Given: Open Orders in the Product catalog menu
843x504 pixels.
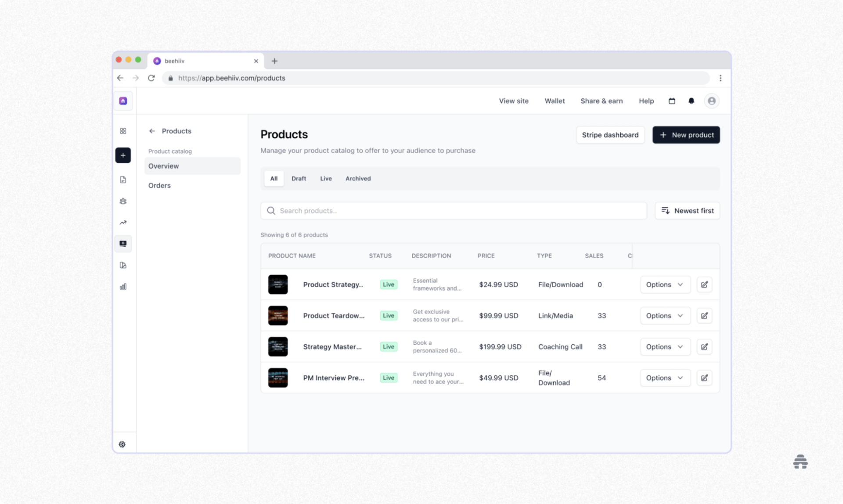Looking at the screenshot, I should pos(159,185).
